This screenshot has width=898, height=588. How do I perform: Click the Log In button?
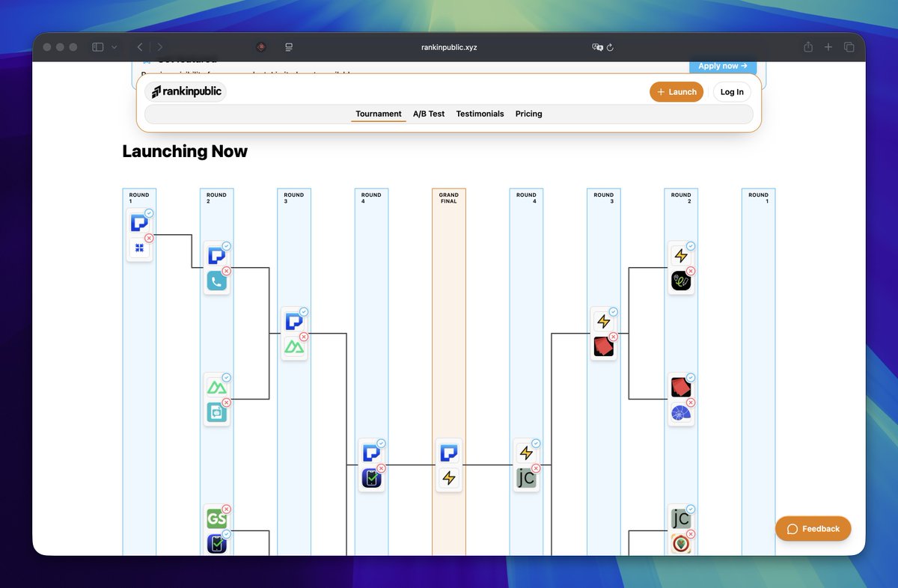click(x=732, y=92)
